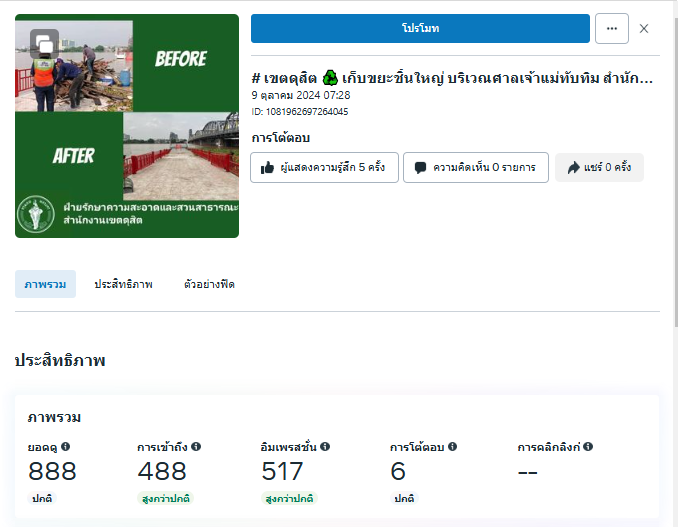Open the three-dots more options menu
678x527 pixels.
point(611,29)
